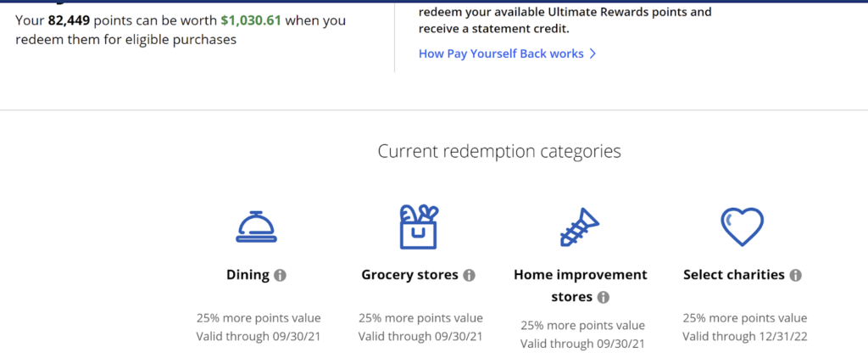Click Valid through 12/31/22 under charities
The height and width of the screenshot is (364, 868).
pyautogui.click(x=744, y=336)
